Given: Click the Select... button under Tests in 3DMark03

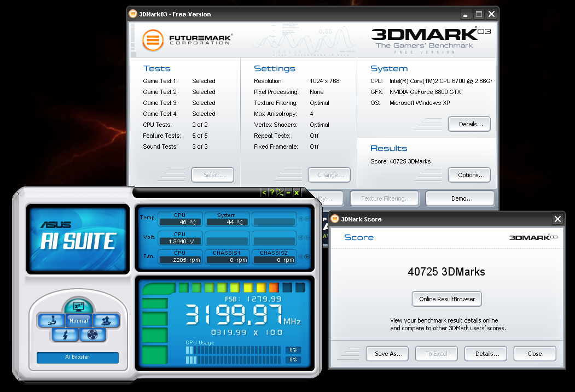Looking at the screenshot, I should pyautogui.click(x=213, y=175).
